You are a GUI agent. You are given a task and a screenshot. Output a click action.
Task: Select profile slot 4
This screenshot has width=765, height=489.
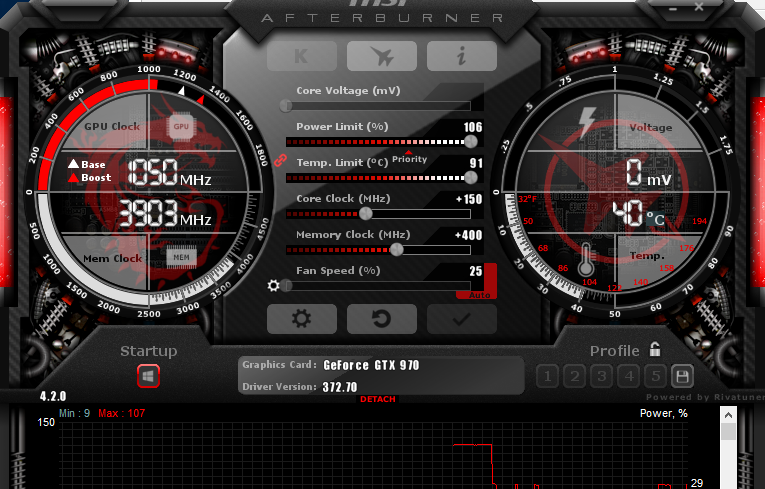pos(629,376)
